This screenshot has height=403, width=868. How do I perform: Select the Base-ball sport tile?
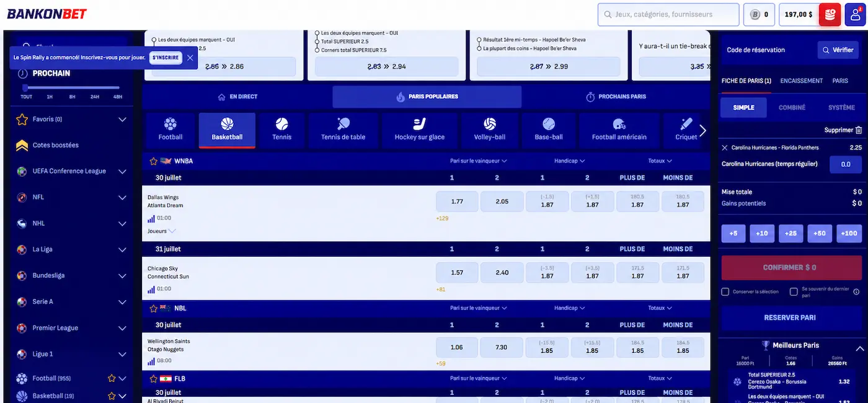pyautogui.click(x=549, y=130)
